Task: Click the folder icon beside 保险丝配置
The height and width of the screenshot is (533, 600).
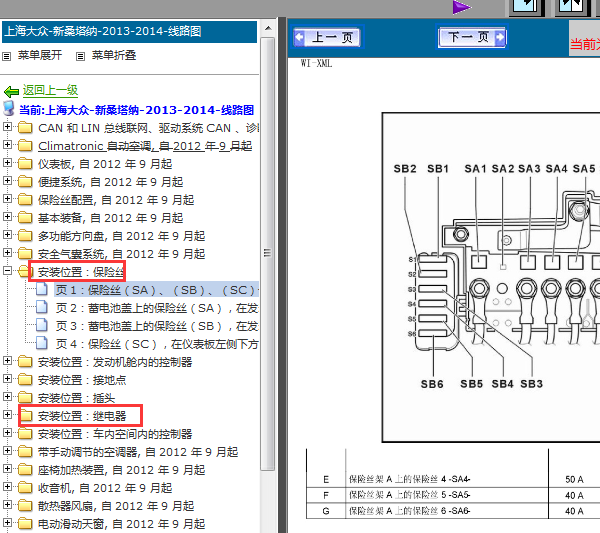Action: pos(25,199)
